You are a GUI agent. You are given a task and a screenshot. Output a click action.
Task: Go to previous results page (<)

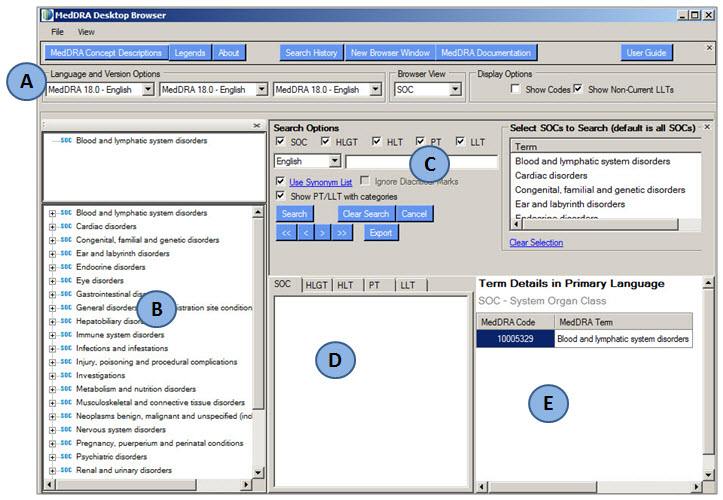point(306,233)
